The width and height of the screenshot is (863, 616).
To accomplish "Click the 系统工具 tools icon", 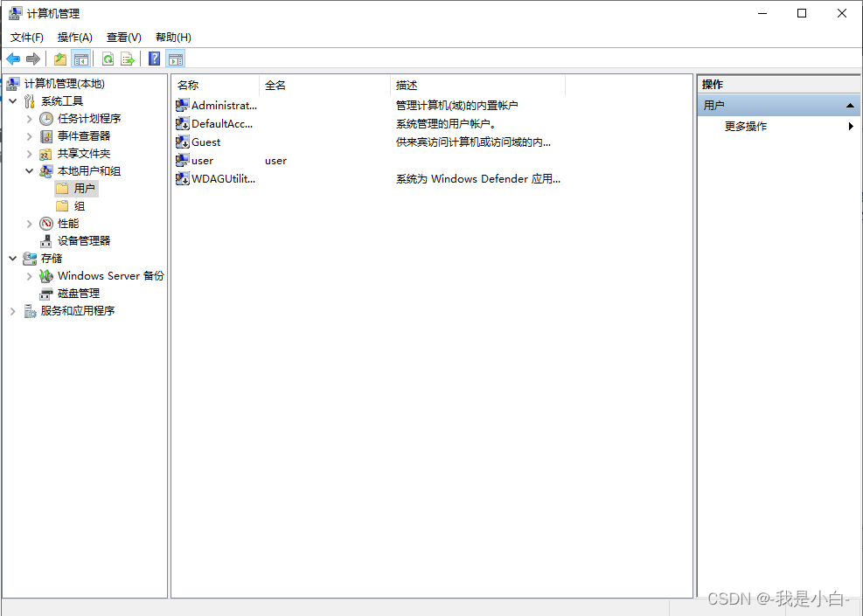I will point(30,101).
